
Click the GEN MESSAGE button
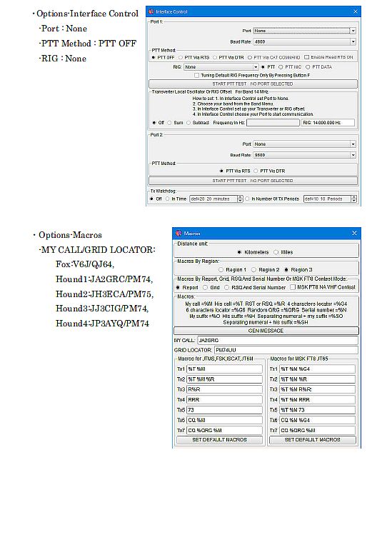266,331
